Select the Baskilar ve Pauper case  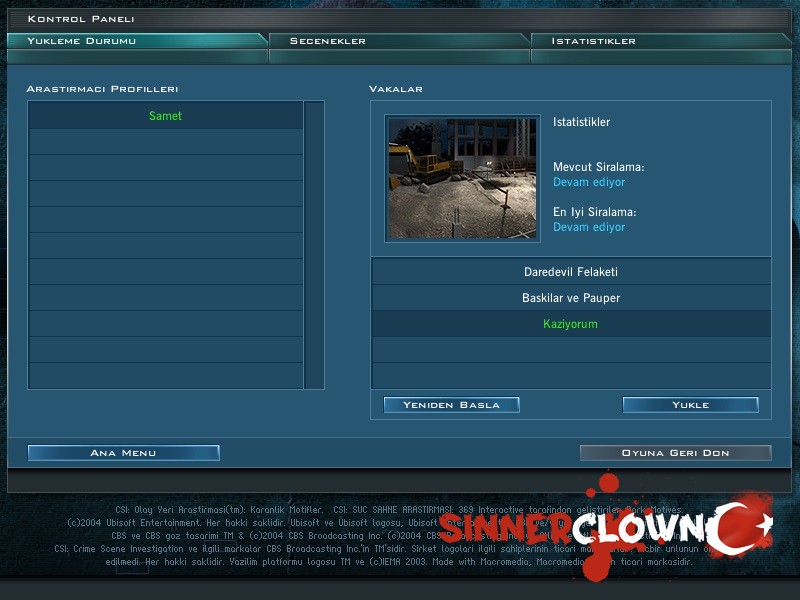tap(571, 298)
